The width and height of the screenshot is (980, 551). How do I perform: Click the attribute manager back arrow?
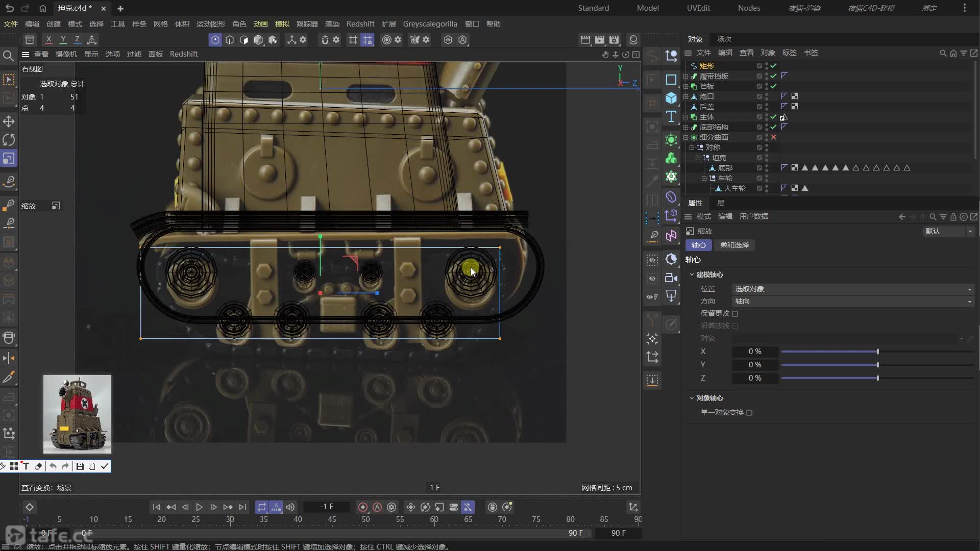(x=902, y=217)
